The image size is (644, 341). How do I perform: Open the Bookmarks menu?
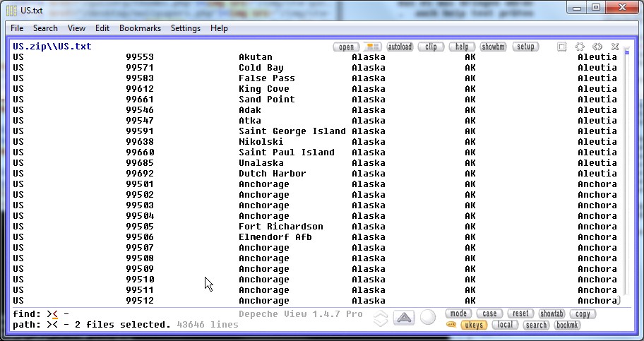pos(140,28)
